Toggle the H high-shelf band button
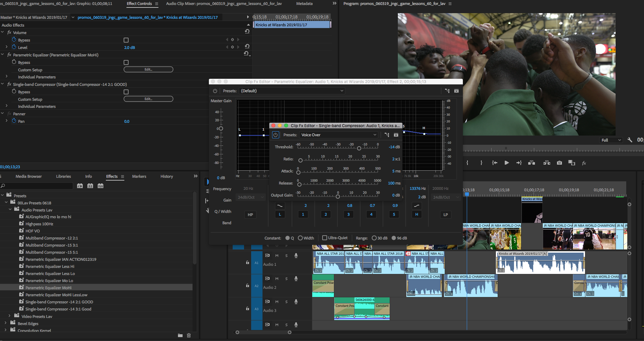The image size is (644, 341). tap(417, 214)
